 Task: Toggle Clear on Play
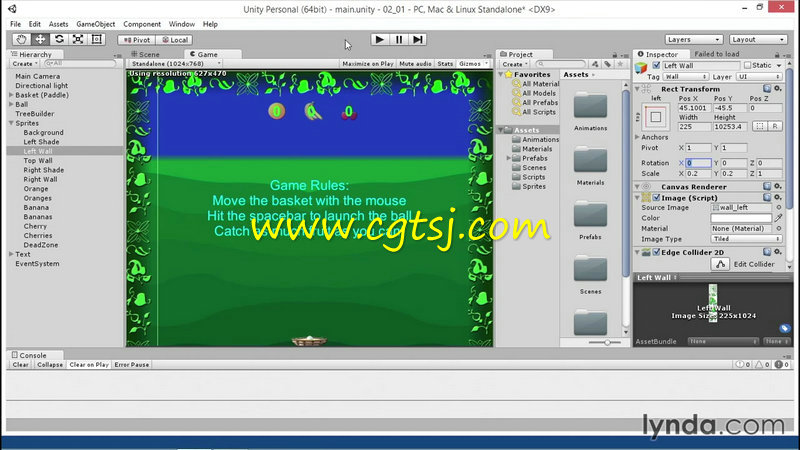coord(89,365)
